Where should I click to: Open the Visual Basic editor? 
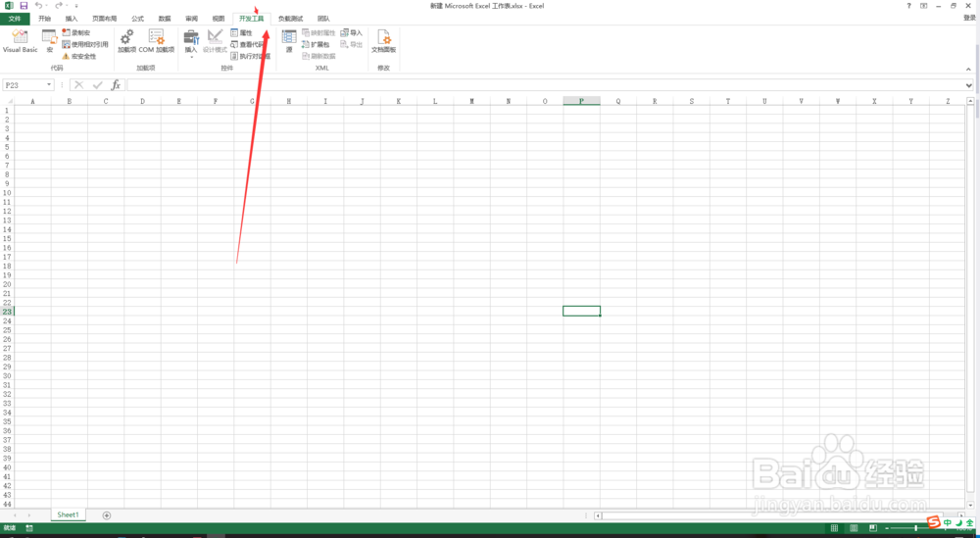point(20,41)
